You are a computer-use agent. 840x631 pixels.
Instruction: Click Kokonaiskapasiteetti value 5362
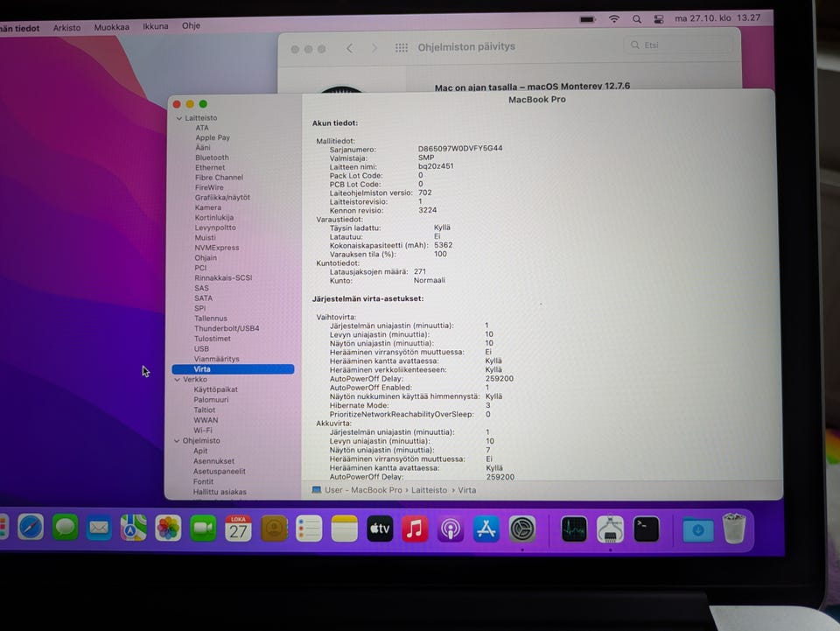click(444, 245)
